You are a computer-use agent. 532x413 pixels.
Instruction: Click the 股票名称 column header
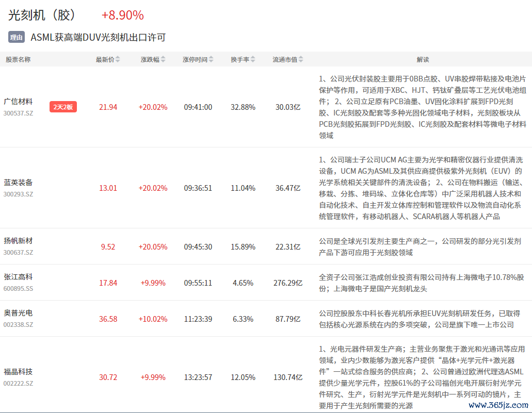(x=19, y=60)
